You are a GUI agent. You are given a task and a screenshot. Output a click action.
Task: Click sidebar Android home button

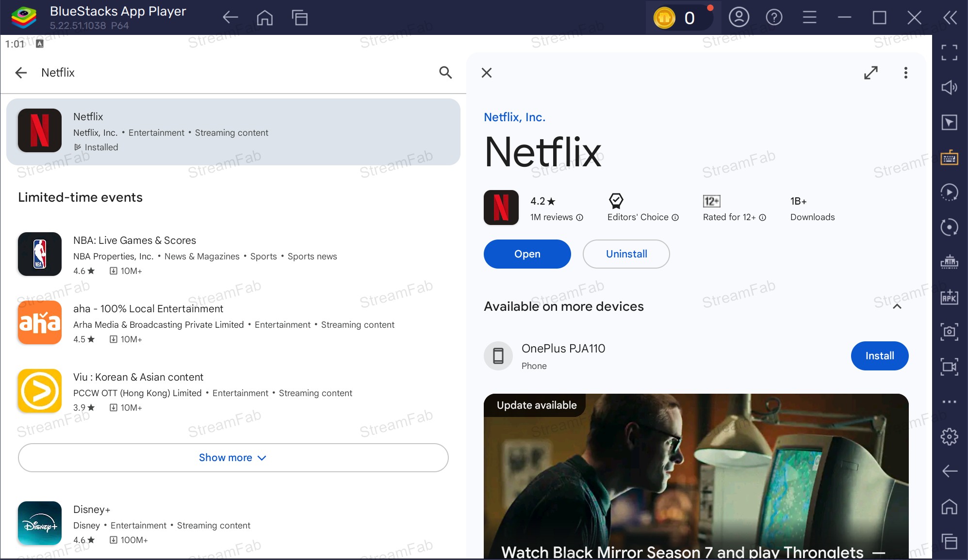click(x=950, y=506)
